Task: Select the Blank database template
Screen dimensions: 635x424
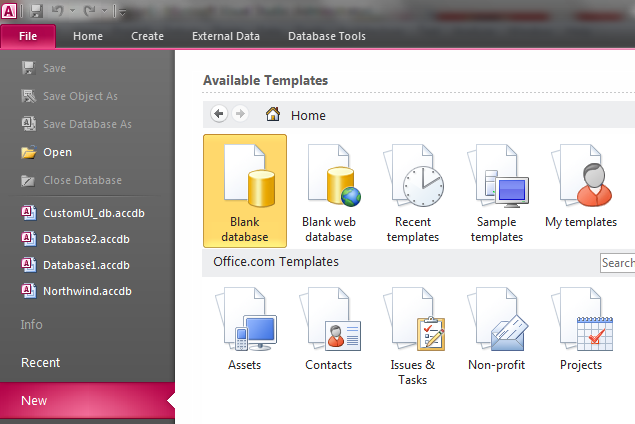Action: click(245, 191)
